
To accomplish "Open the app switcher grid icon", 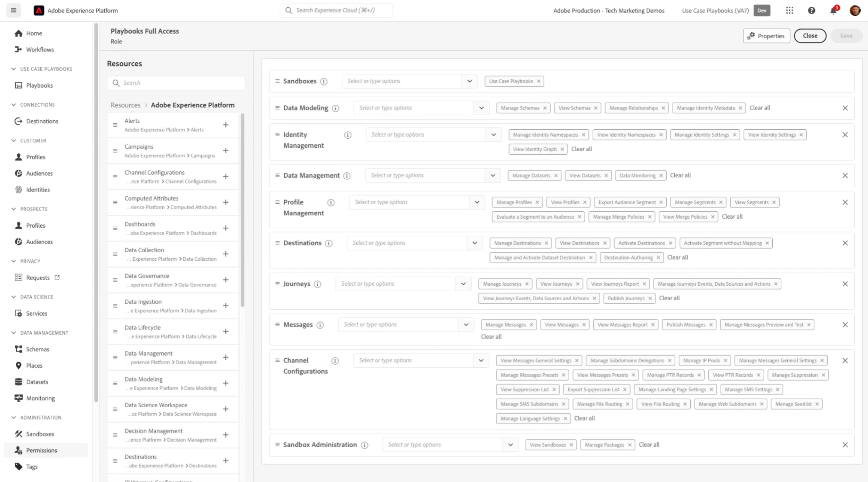I will (x=789, y=11).
